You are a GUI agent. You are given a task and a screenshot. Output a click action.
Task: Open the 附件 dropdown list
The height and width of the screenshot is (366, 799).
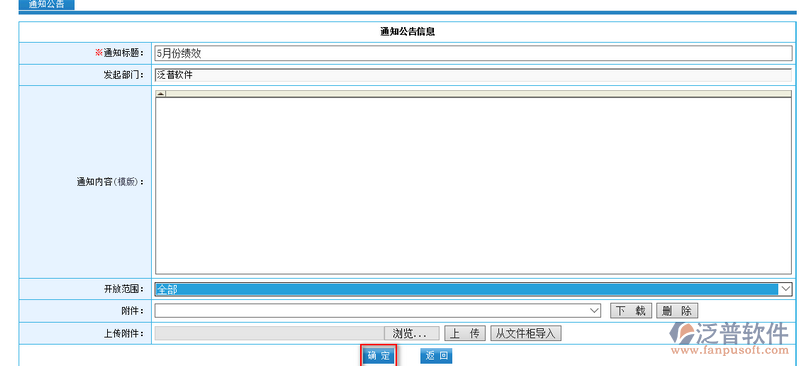[378, 310]
